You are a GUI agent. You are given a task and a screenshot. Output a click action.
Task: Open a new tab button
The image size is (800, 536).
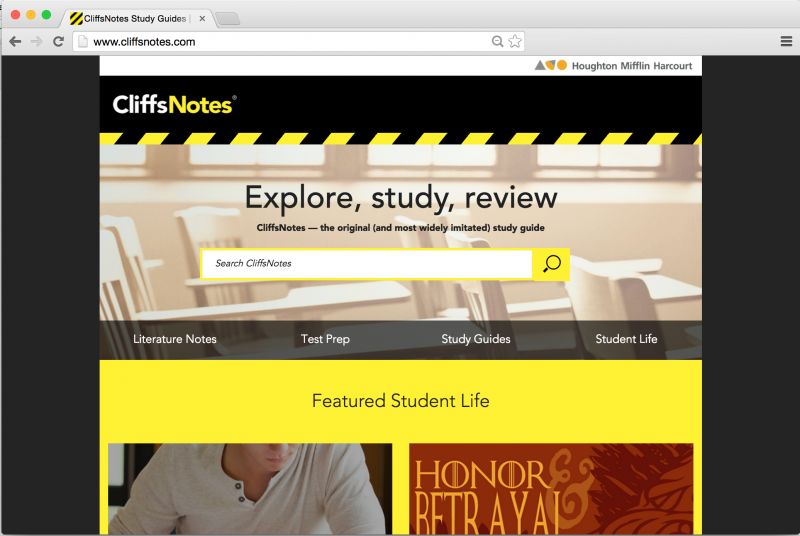coord(228,19)
